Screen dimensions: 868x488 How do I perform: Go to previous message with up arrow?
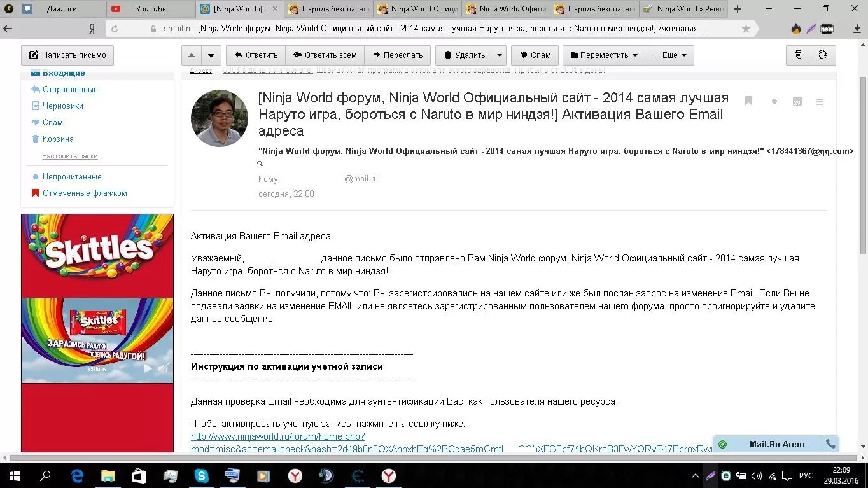[x=192, y=55]
